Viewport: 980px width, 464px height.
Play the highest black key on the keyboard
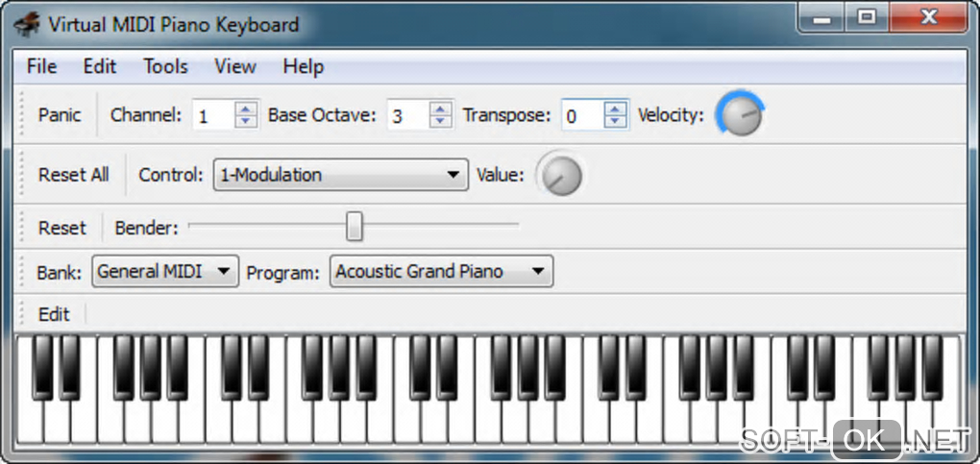pos(932,368)
